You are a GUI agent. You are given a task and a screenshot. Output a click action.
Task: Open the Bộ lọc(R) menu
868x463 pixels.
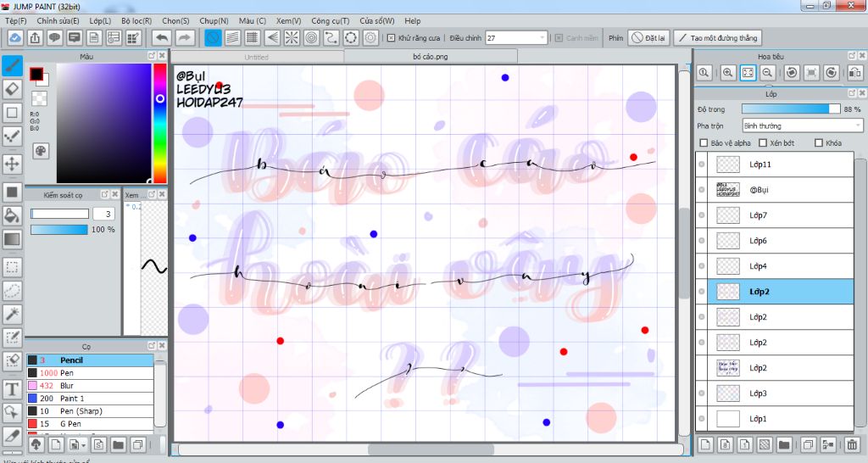pos(136,20)
